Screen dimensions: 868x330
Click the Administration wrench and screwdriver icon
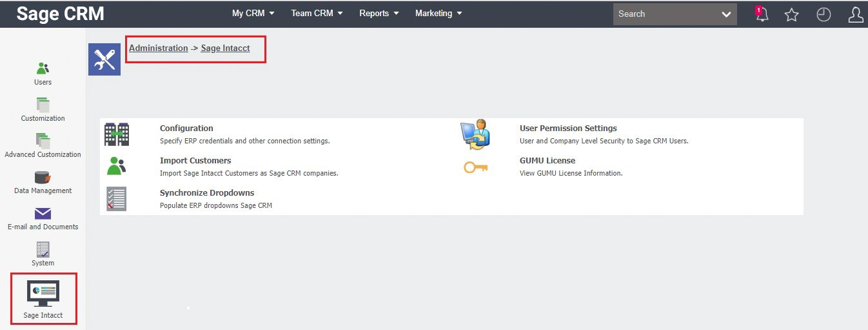tap(104, 59)
